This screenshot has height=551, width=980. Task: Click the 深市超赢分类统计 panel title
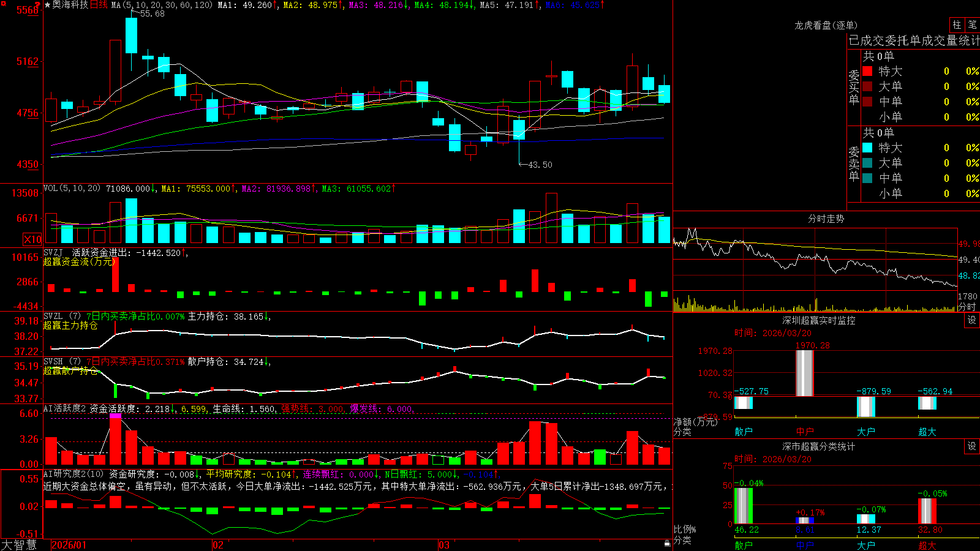819,446
